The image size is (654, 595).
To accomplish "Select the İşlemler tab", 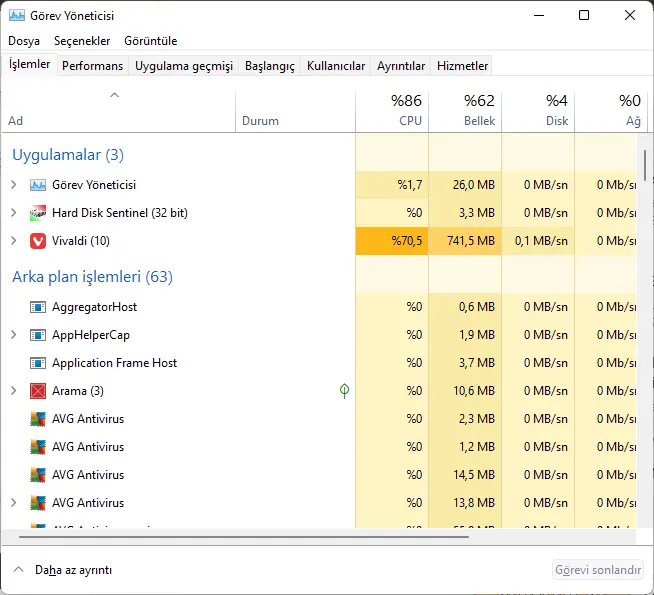I will coord(29,64).
